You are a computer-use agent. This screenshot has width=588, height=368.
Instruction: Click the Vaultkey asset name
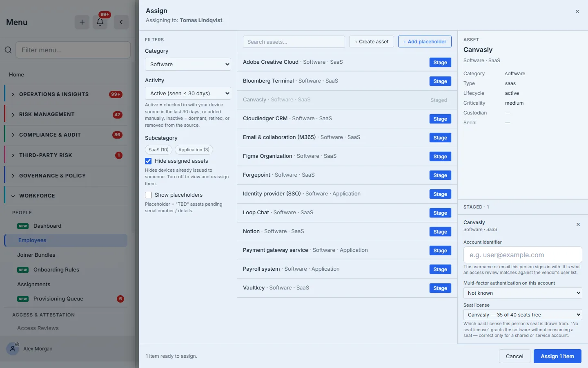coord(254,288)
